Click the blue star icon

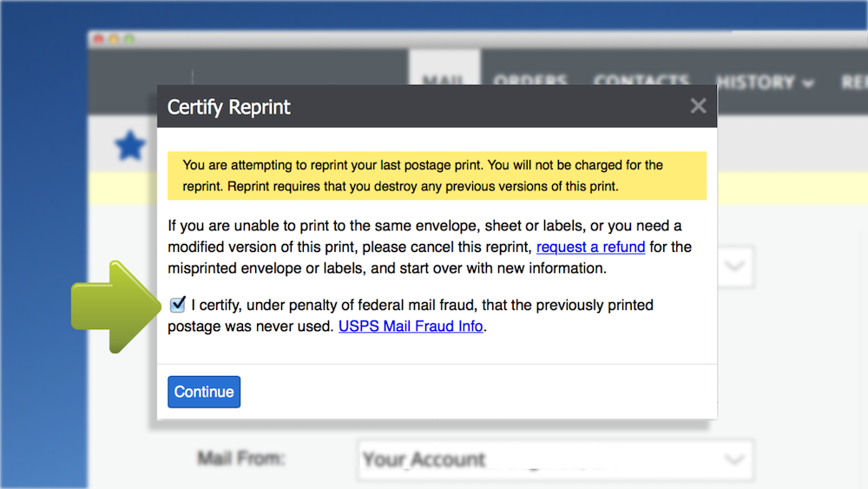(130, 146)
